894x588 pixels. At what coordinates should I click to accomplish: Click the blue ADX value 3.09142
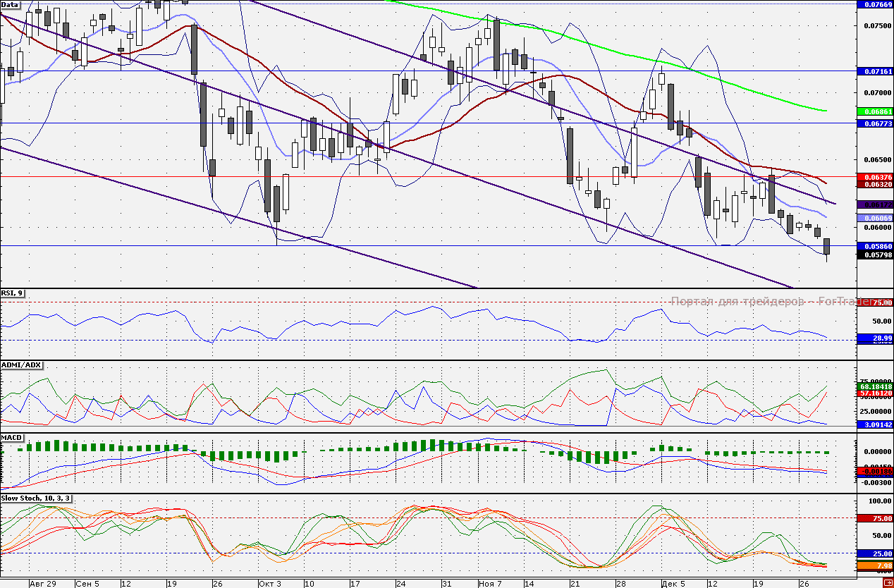874,425
